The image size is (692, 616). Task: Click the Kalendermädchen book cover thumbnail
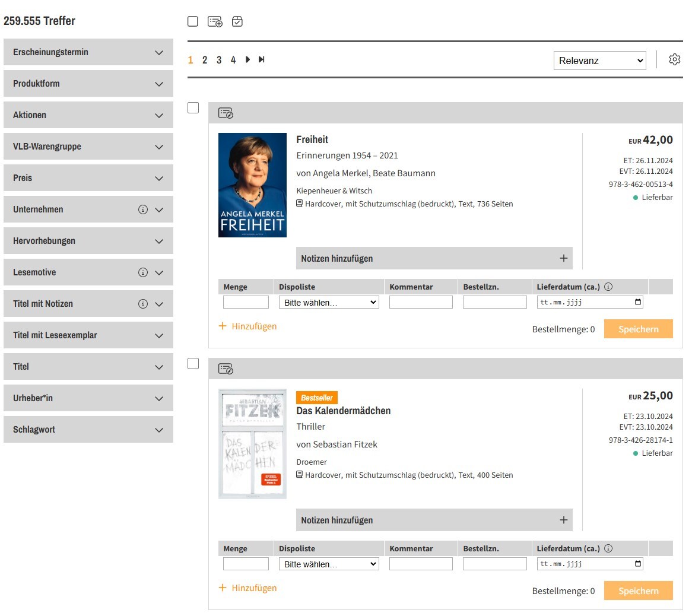tap(252, 444)
